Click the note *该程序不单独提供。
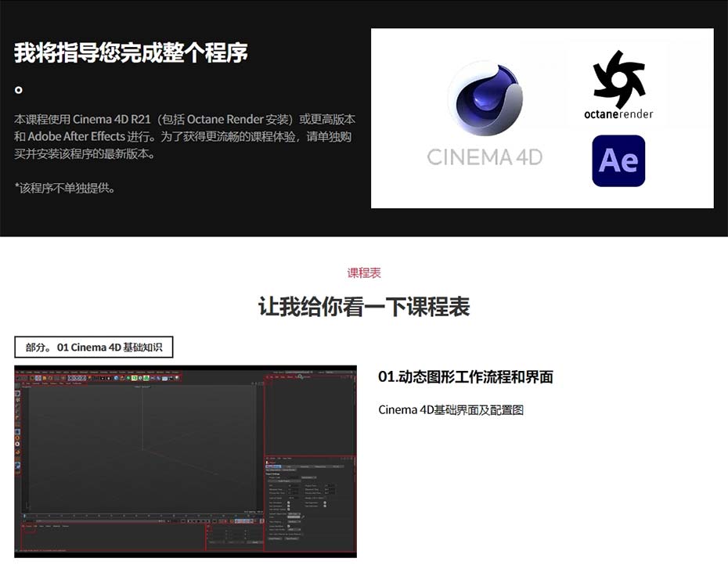Image resolution: width=728 pixels, height=569 pixels. click(x=65, y=188)
